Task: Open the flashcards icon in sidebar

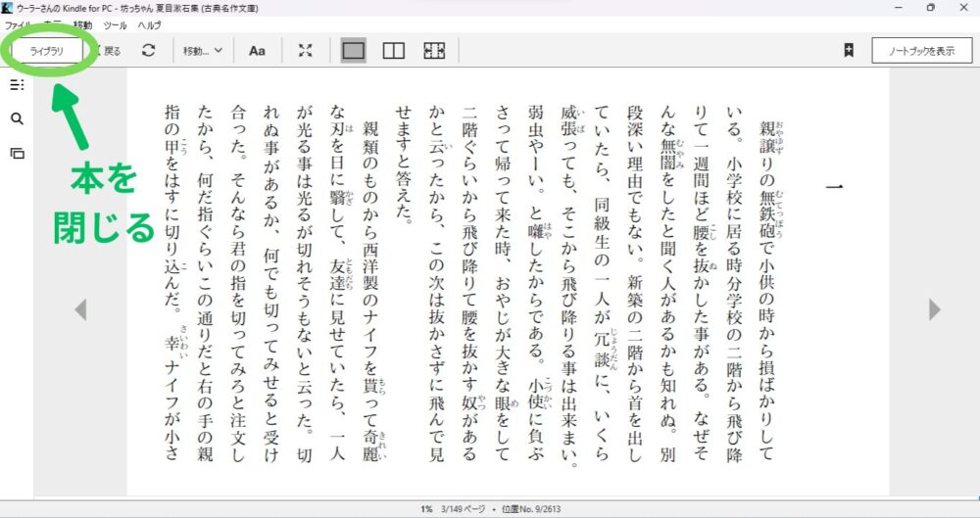Action: point(17,153)
